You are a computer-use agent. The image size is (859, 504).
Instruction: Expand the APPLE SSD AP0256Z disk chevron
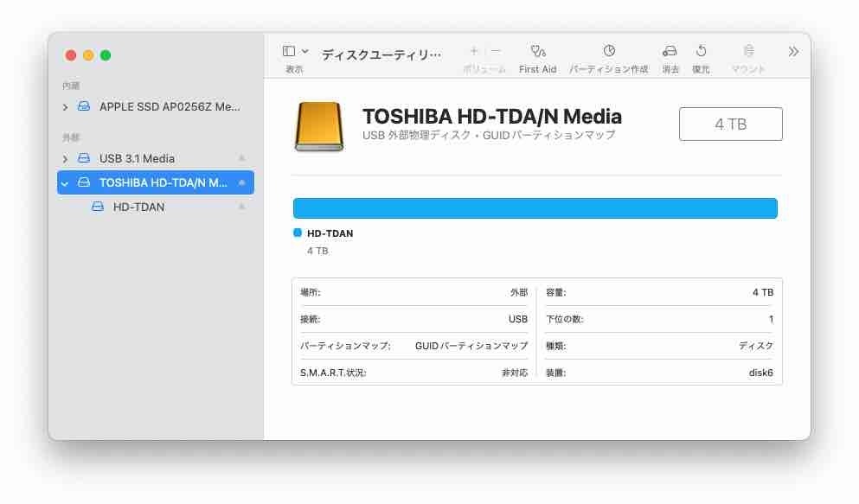(65, 107)
